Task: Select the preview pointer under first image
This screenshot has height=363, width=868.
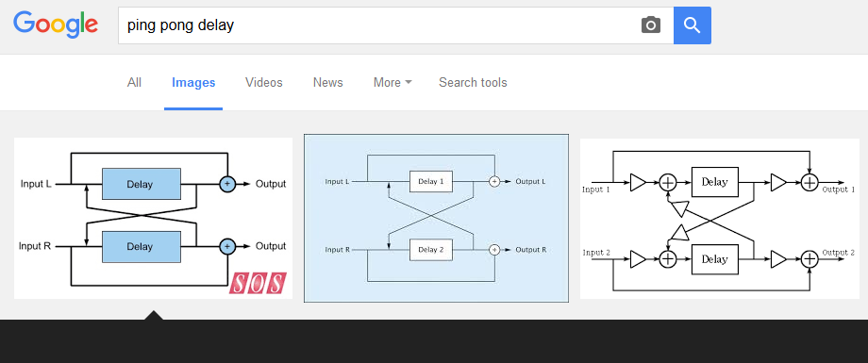Action: (x=154, y=315)
